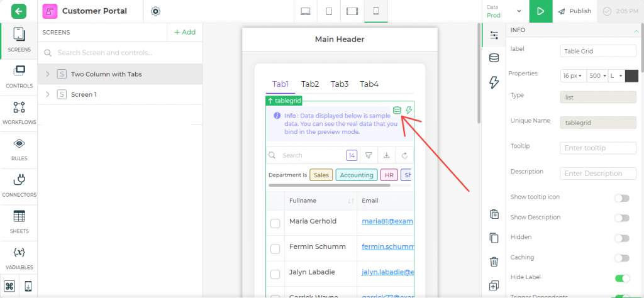Screen dimensions: 644x298
Task: Open the Connectors sidebar section
Action: coord(19,185)
